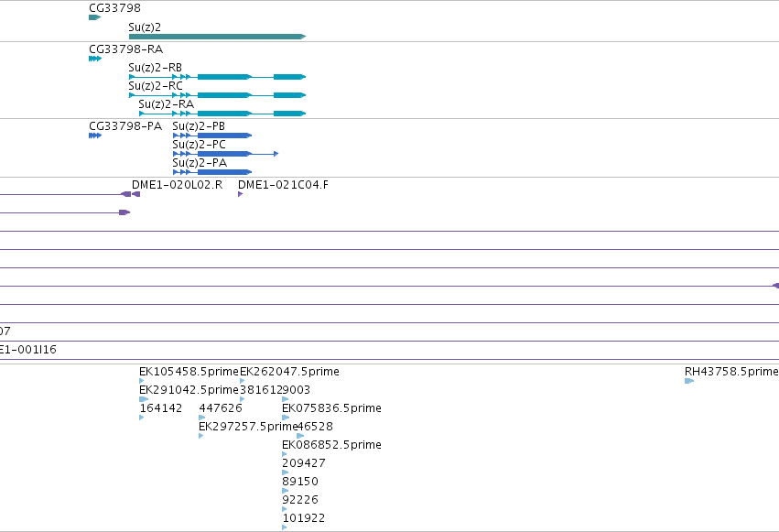Click the EK297257.5prime EST arrow
This screenshot has height=532, width=779.
click(200, 436)
